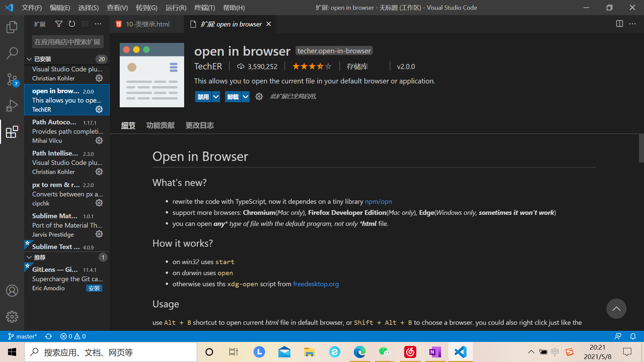Click the GitLens install button icon
Image resolution: width=644 pixels, height=362 pixels.
coord(94,288)
